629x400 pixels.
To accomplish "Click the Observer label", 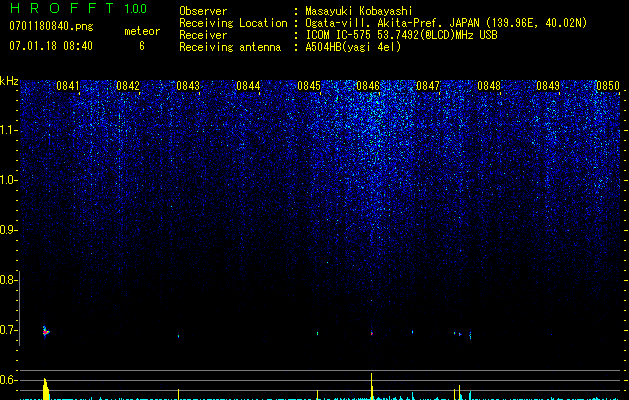I will (x=203, y=11).
